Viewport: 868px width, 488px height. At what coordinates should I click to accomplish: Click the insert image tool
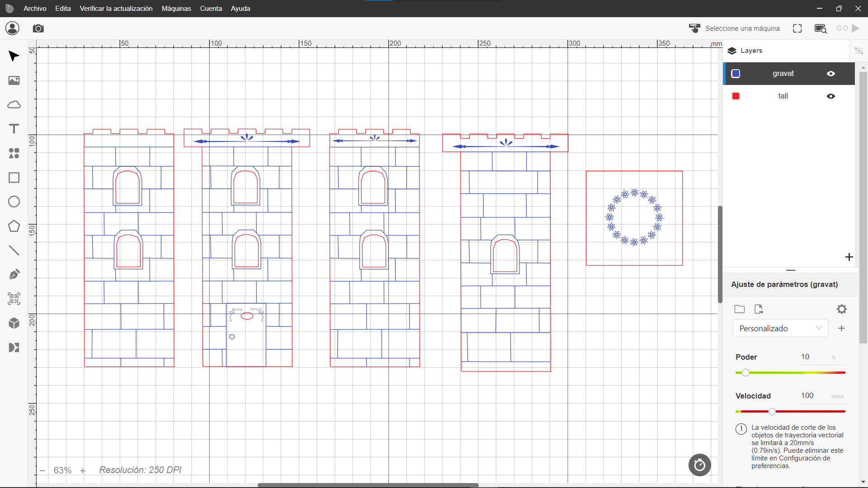(x=14, y=80)
